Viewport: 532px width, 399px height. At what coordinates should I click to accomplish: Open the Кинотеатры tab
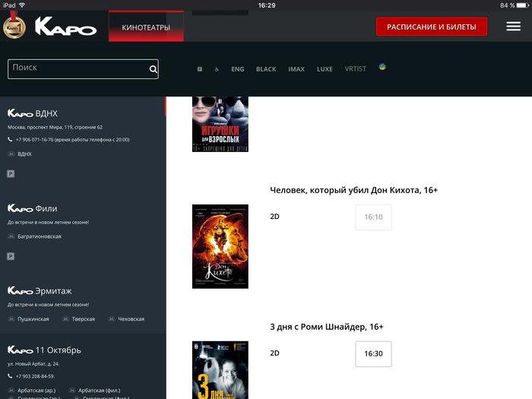(146, 28)
